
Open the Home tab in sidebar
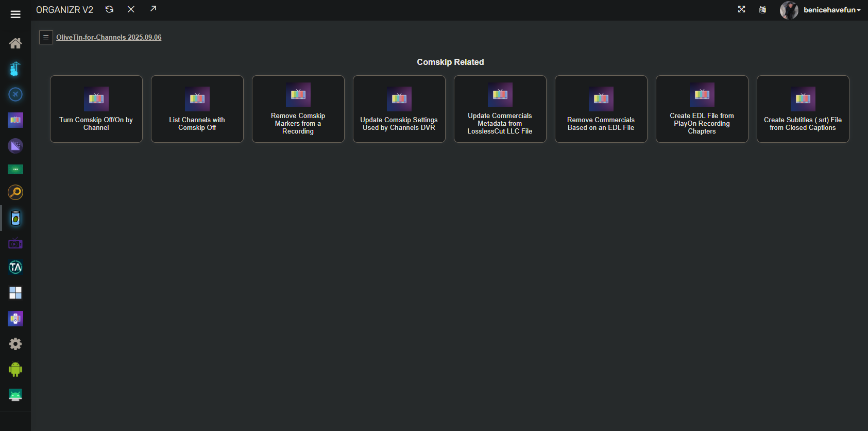pos(15,43)
